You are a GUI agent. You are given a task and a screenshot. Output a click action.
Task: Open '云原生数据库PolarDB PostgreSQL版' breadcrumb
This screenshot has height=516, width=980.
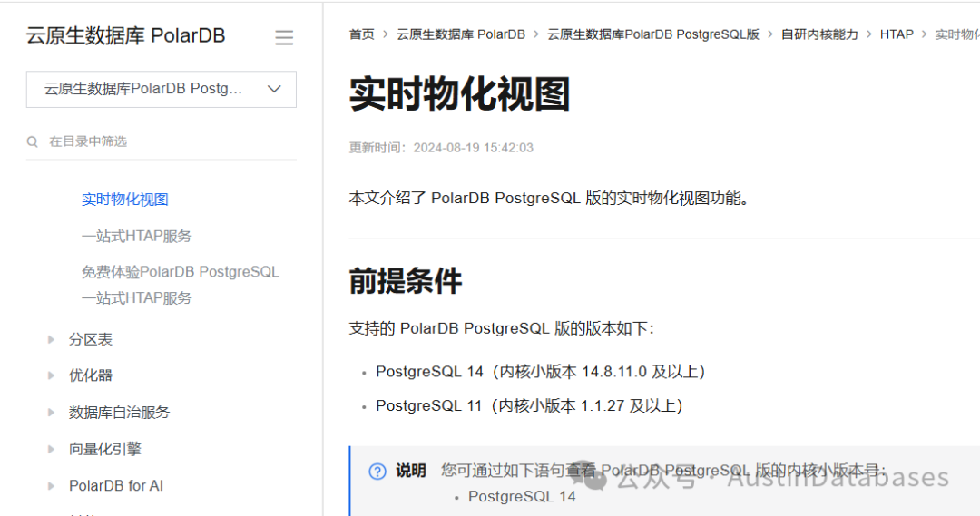[x=653, y=34]
